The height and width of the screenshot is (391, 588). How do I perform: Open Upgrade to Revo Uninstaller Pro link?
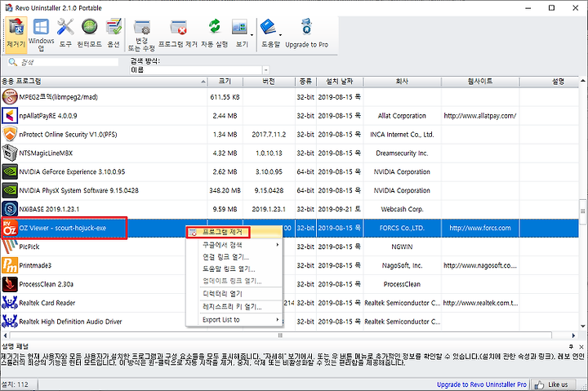click(x=482, y=384)
